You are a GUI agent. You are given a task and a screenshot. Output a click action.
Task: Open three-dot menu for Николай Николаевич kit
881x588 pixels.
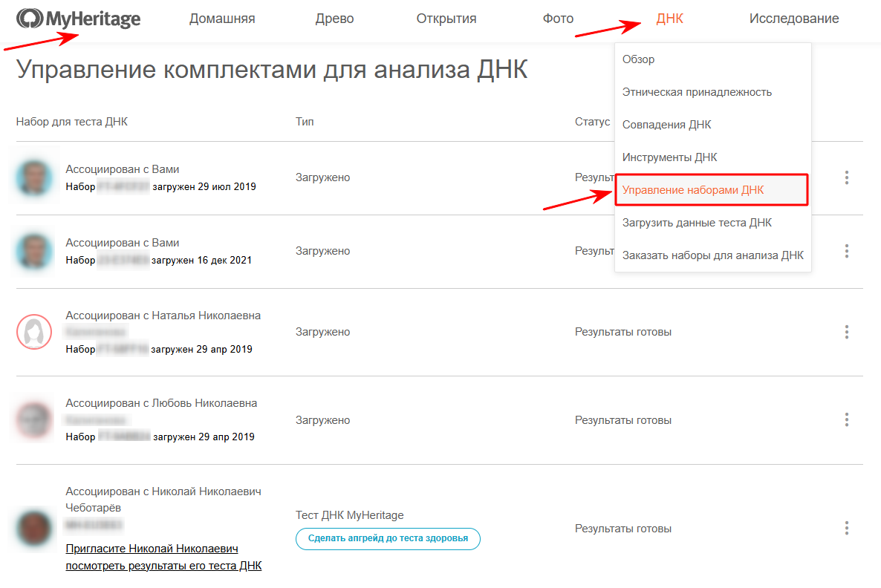click(x=846, y=528)
